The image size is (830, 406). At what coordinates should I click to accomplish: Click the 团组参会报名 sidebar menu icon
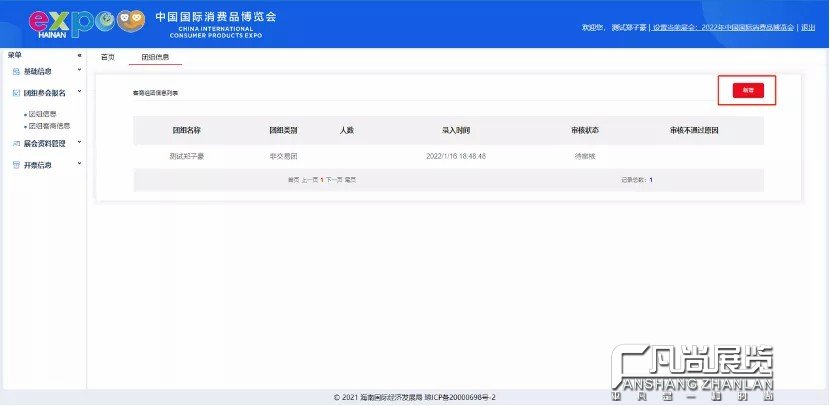point(15,93)
